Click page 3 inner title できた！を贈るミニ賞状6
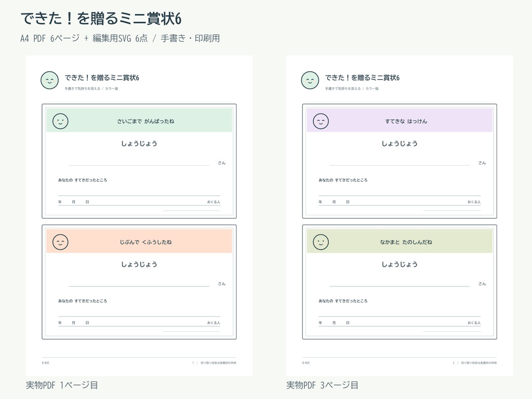 (x=362, y=78)
